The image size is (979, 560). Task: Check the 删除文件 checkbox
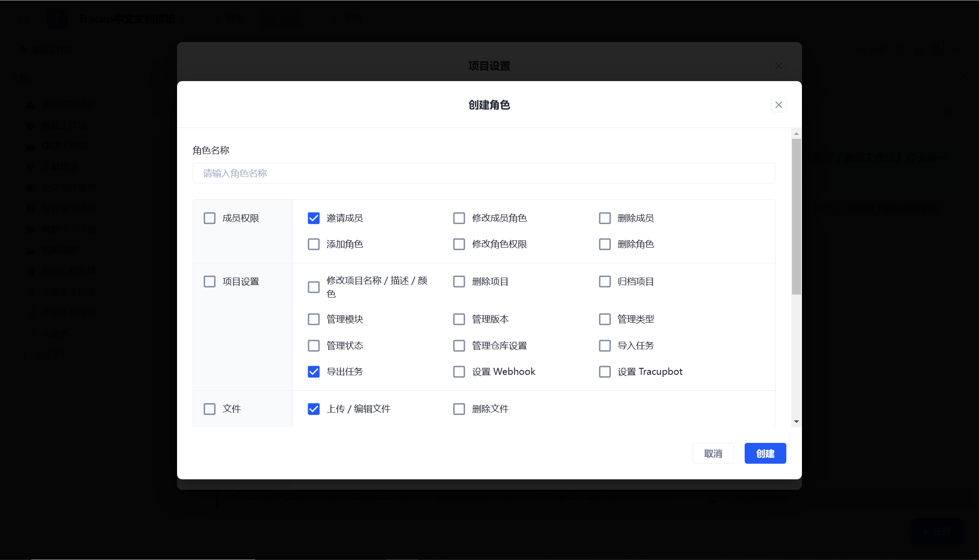click(459, 409)
